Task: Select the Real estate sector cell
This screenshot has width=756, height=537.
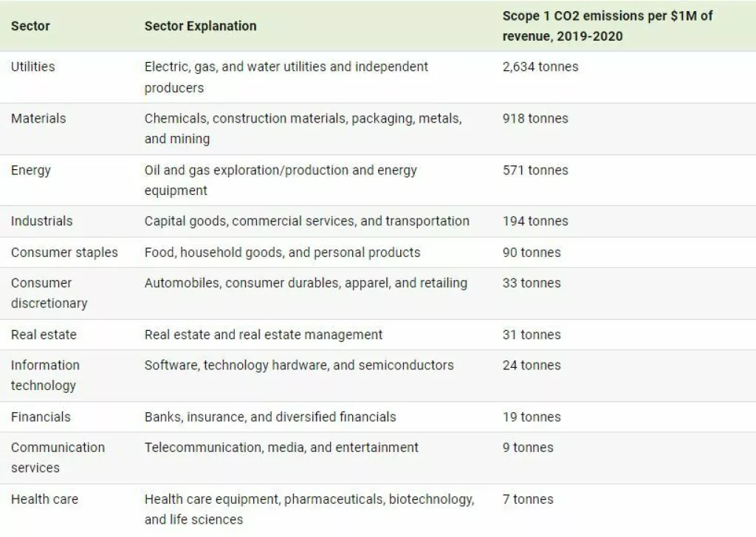Action: click(44, 335)
